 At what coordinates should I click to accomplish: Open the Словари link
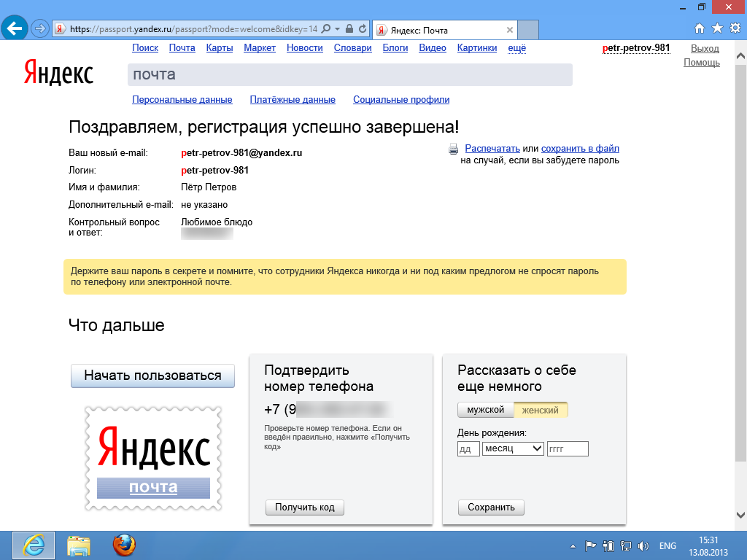point(352,47)
